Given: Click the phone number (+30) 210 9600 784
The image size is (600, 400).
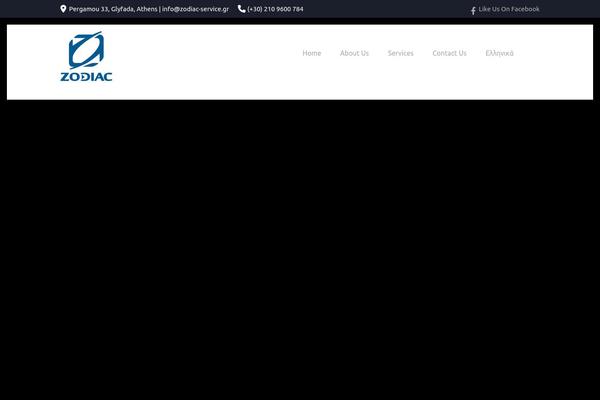Looking at the screenshot, I should pyautogui.click(x=275, y=9).
